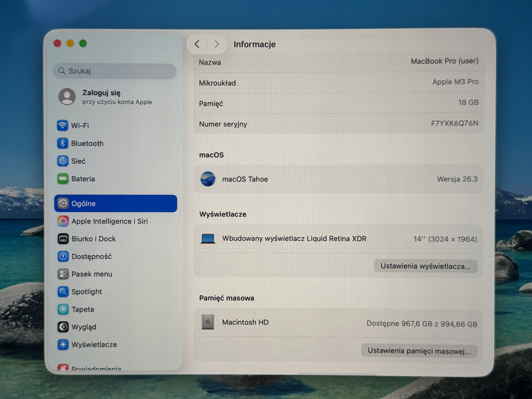
Task: Focus the Szukaj search field
Action: [115, 71]
